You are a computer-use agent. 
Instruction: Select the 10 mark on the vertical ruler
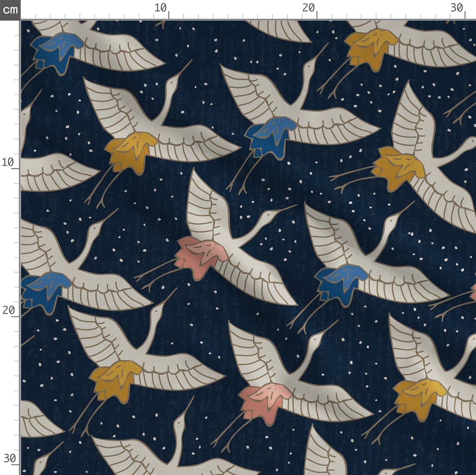tap(8, 162)
